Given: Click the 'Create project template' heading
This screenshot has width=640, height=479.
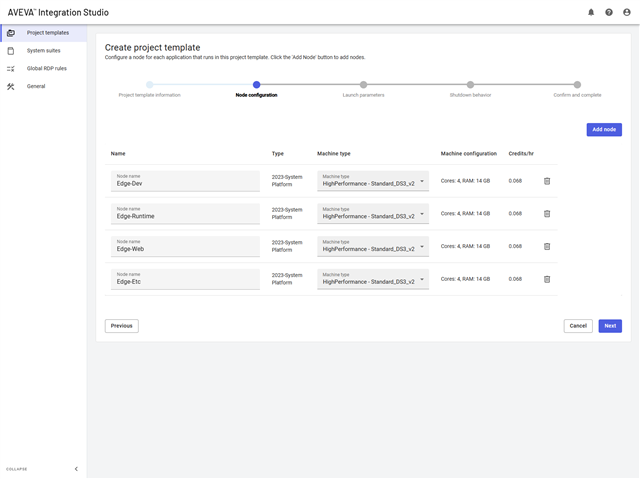Looking at the screenshot, I should point(152,47).
